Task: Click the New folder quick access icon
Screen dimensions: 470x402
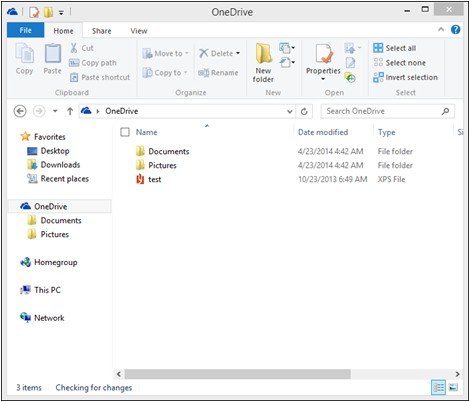Action: click(49, 12)
